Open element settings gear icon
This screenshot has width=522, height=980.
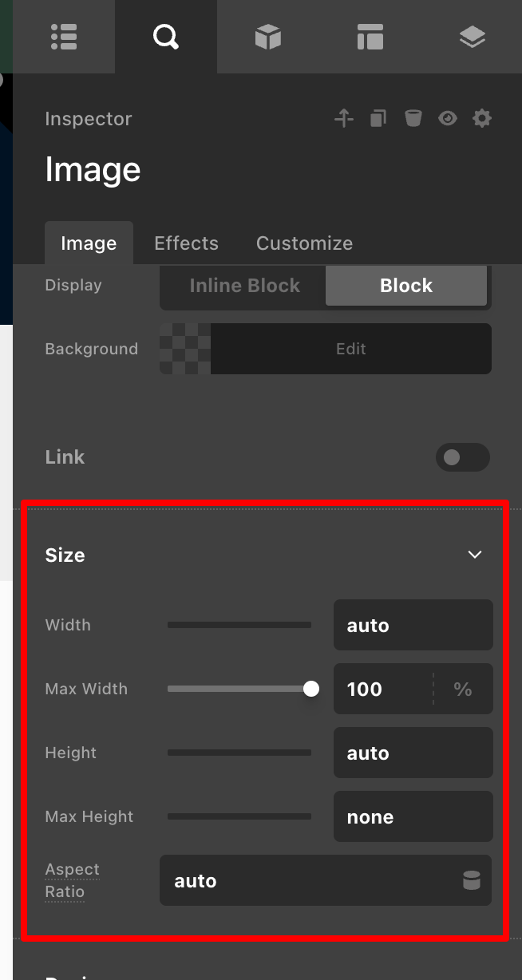[x=482, y=119]
